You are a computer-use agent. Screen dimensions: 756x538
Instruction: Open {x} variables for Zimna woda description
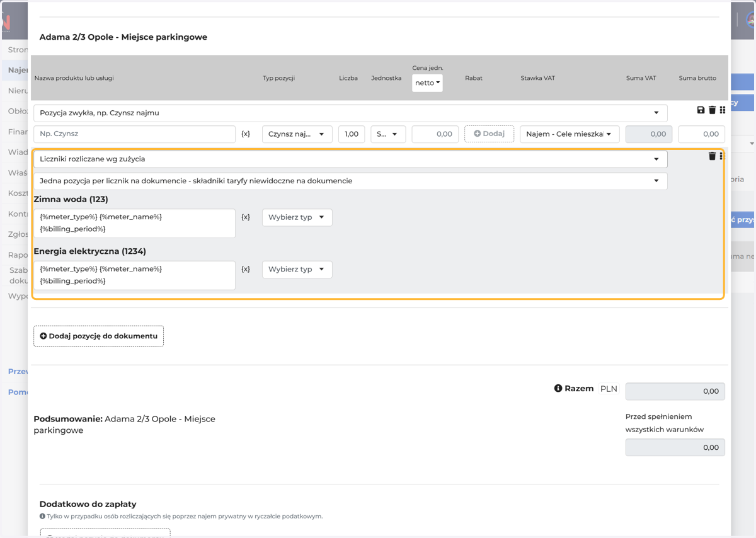pyautogui.click(x=246, y=217)
